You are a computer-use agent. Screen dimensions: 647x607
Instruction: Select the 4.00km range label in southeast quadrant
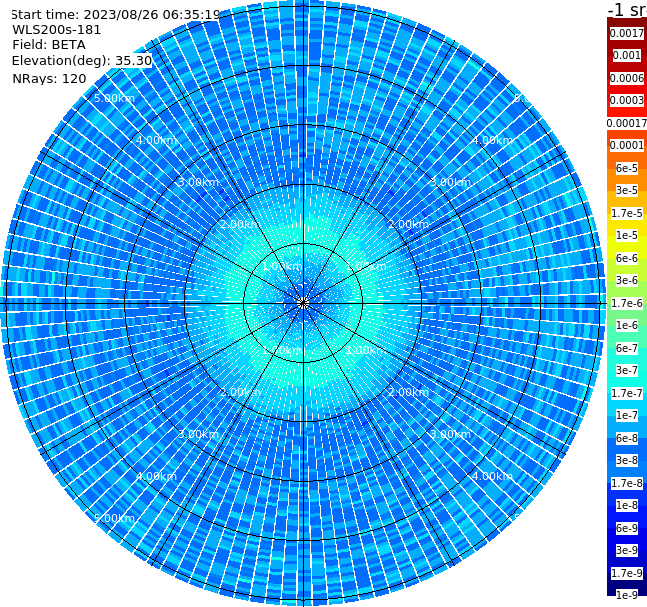coord(492,476)
